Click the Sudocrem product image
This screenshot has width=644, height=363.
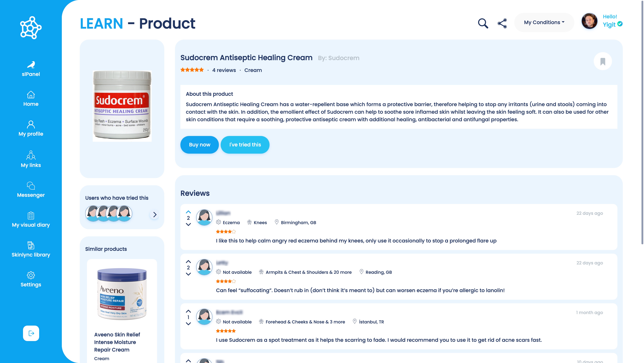(122, 106)
